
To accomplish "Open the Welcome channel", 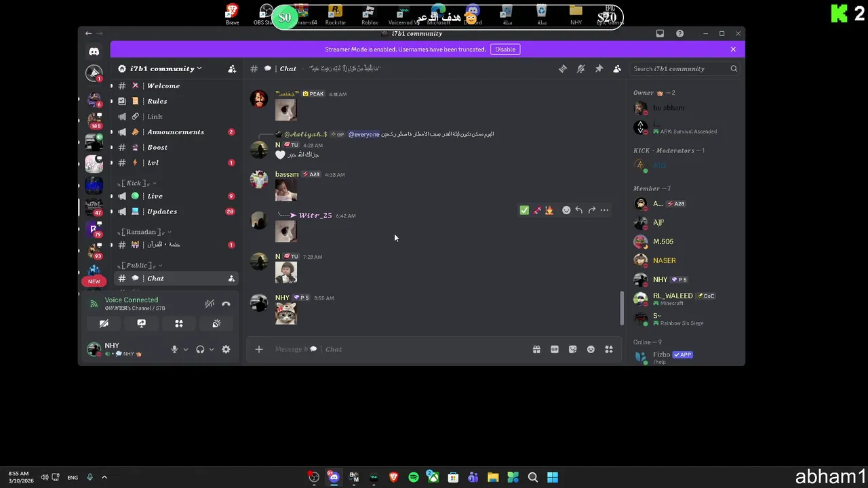I will 176,86.
